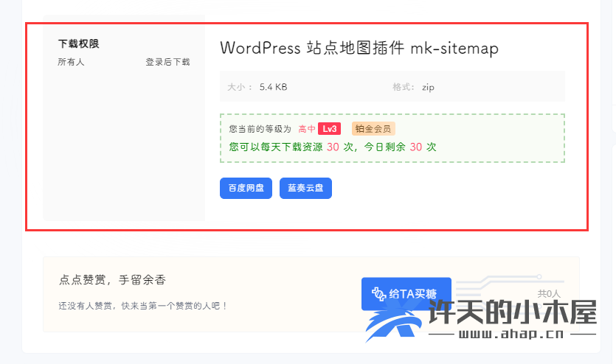Click the format value zip
616x364 pixels.
tap(428, 87)
